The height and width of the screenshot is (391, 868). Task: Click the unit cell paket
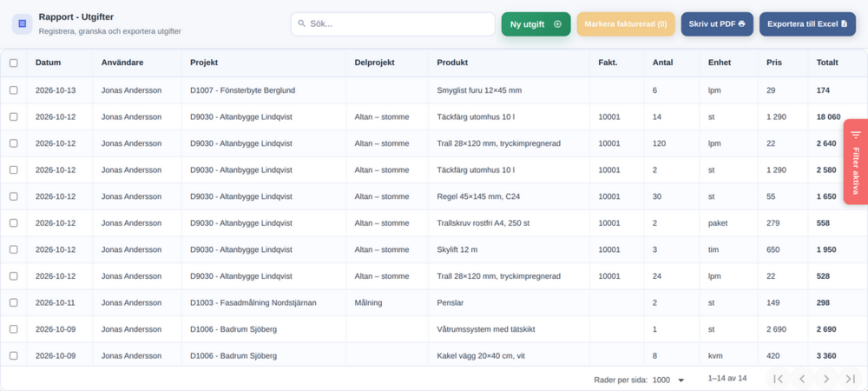pyautogui.click(x=718, y=223)
